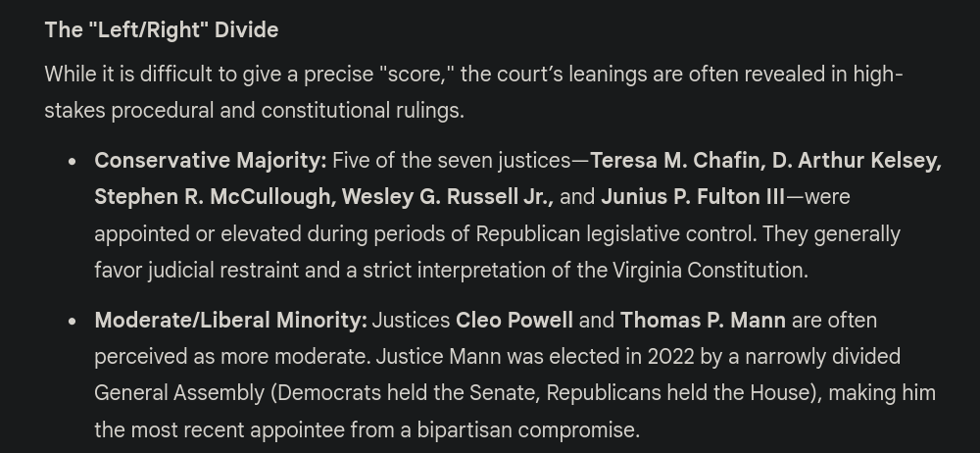The image size is (980, 453).
Task: Click the phrase Virginia Constitution
Action: click(x=709, y=271)
